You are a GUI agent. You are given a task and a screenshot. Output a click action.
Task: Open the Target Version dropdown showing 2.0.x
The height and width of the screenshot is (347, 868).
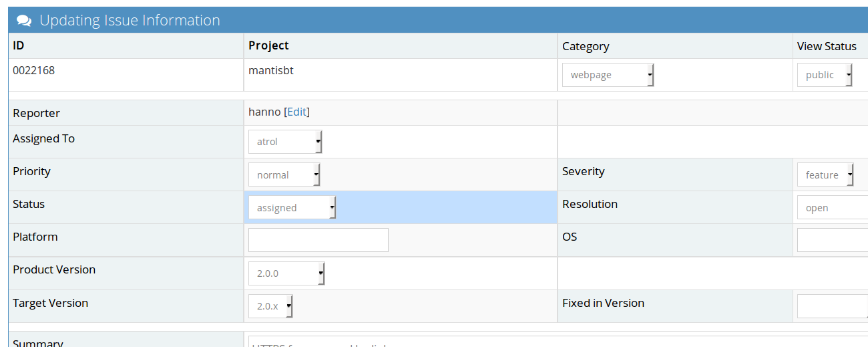[270, 306]
